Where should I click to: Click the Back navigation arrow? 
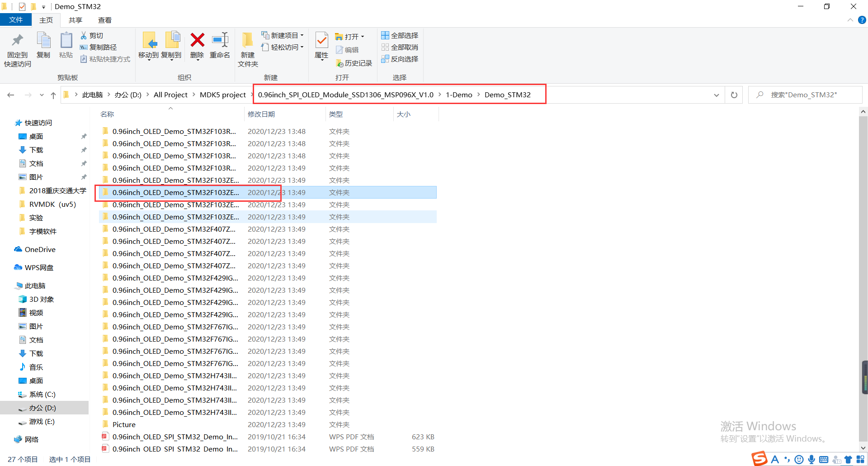pos(11,95)
